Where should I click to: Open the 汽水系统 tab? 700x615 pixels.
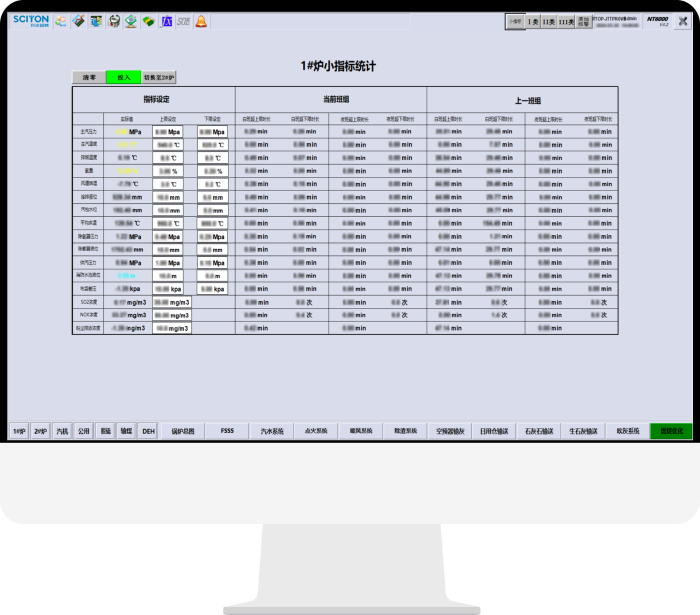pyautogui.click(x=272, y=432)
